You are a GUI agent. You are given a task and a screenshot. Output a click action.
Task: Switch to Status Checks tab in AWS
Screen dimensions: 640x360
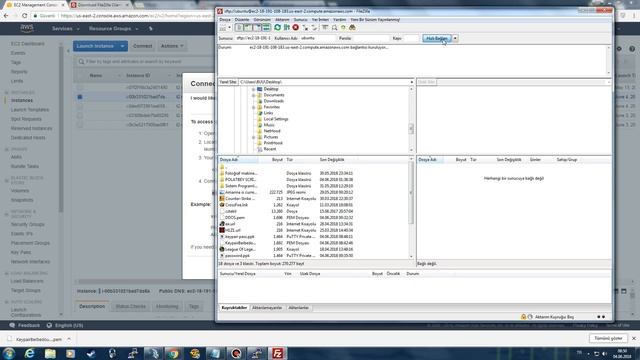click(131, 306)
